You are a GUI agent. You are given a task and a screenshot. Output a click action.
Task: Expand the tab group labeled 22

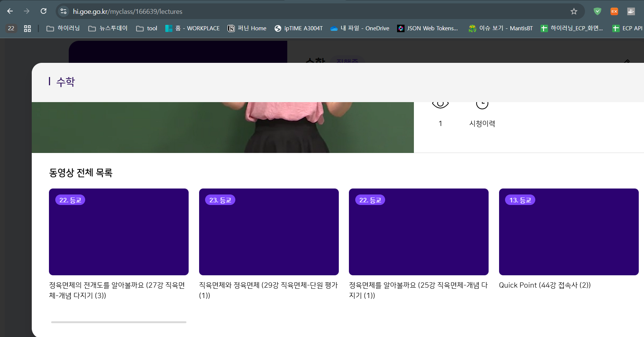(x=11, y=28)
